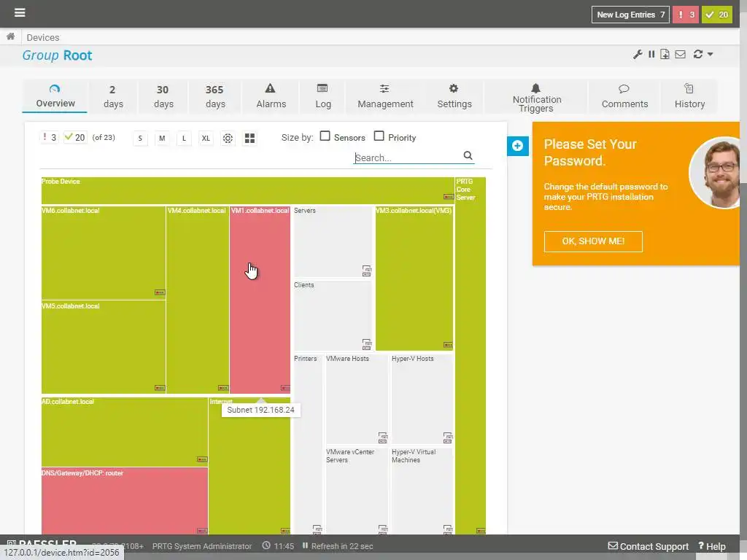This screenshot has width=747, height=560.
Task: Click OK, SHOW ME! button
Action: (592, 241)
